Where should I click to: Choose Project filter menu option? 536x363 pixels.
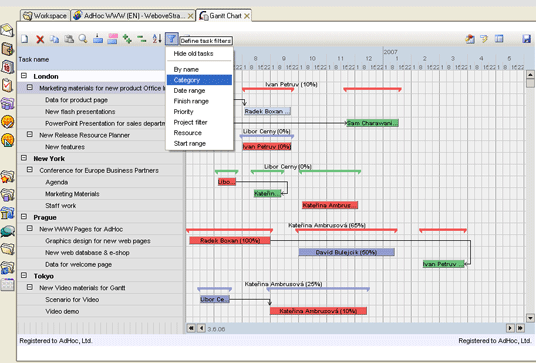click(x=199, y=122)
